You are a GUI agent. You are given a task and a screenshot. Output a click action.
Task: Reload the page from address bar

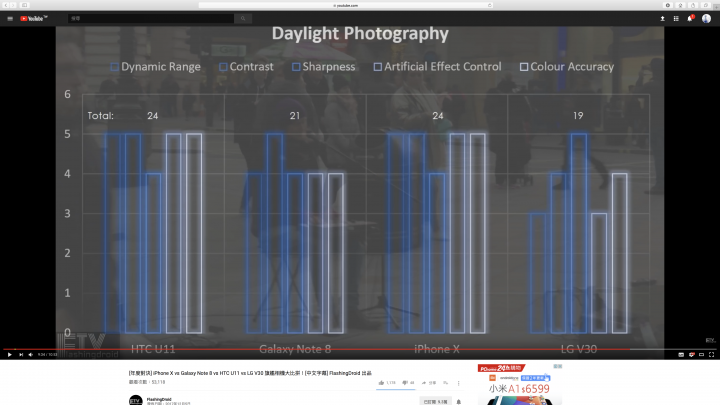pos(489,5)
